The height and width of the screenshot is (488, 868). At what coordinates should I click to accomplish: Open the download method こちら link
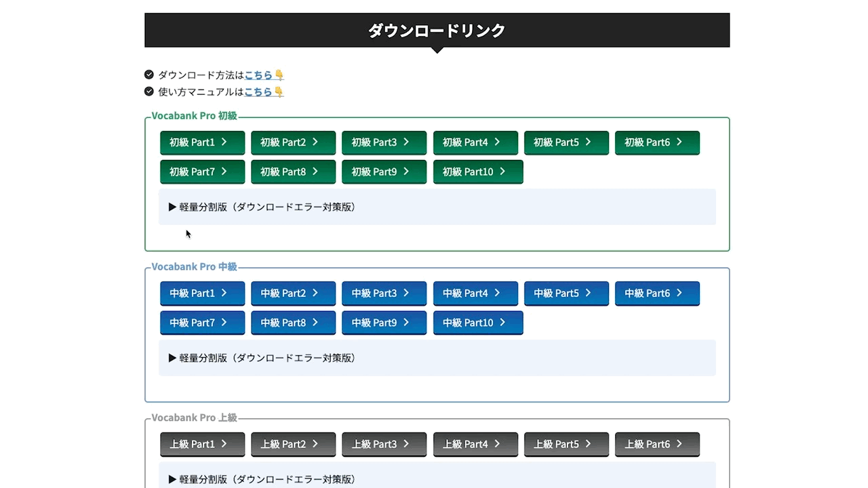point(258,75)
